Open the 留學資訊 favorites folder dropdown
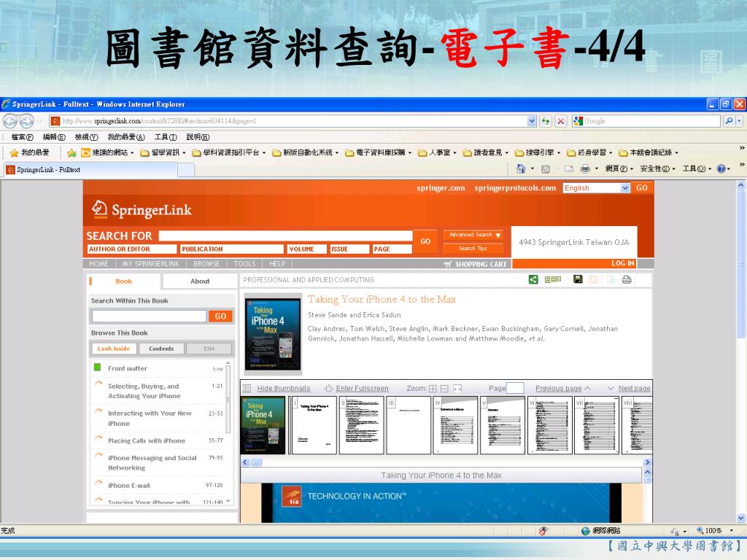The width and height of the screenshot is (747, 560). [163, 152]
